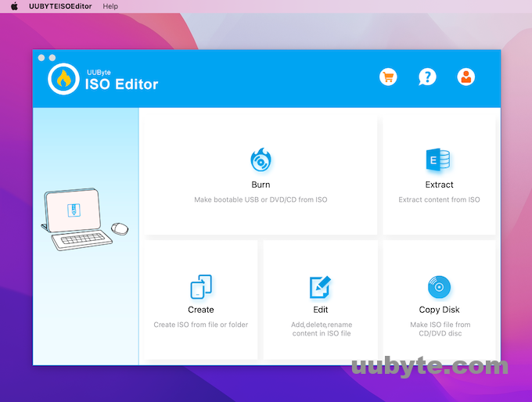Minimize the ISO Editor window

pyautogui.click(x=52, y=58)
